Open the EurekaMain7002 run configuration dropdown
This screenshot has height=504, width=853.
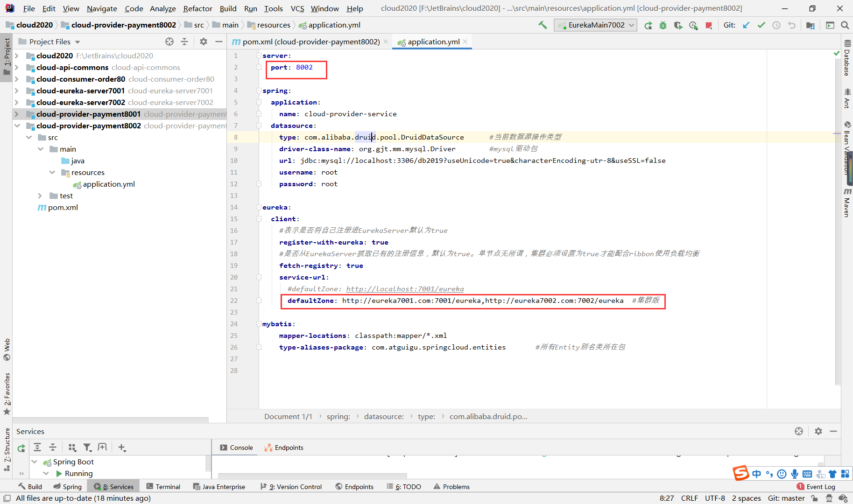[596, 25]
